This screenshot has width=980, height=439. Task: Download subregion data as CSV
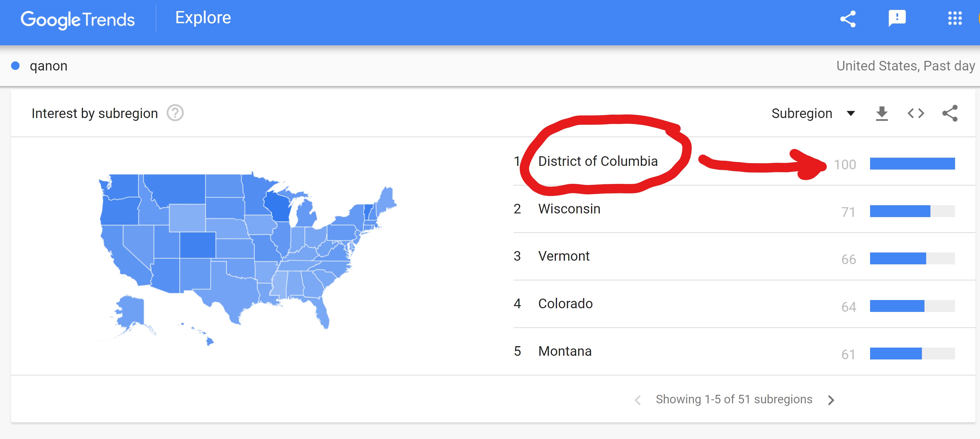click(882, 113)
